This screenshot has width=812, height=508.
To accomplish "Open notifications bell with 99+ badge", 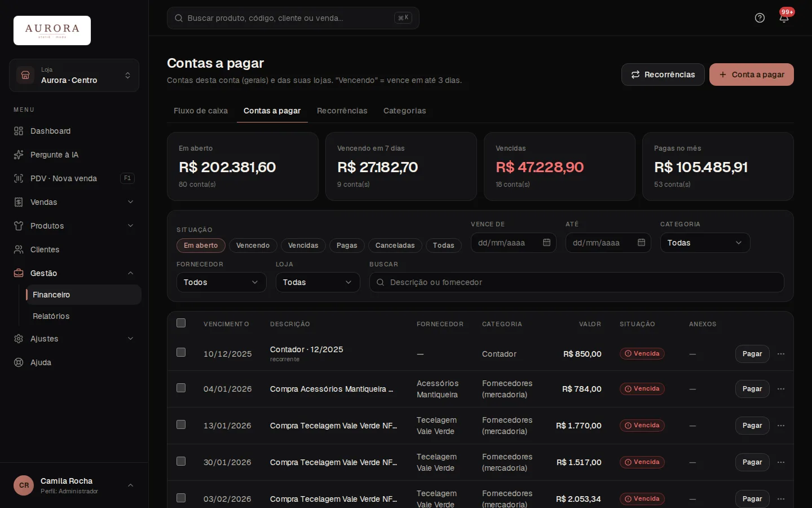I will pyautogui.click(x=784, y=17).
